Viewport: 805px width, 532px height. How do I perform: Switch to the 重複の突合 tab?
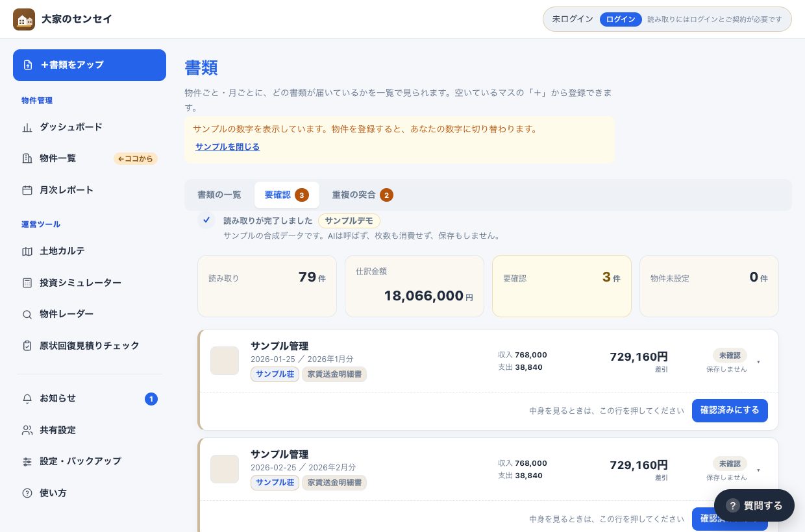(x=362, y=195)
